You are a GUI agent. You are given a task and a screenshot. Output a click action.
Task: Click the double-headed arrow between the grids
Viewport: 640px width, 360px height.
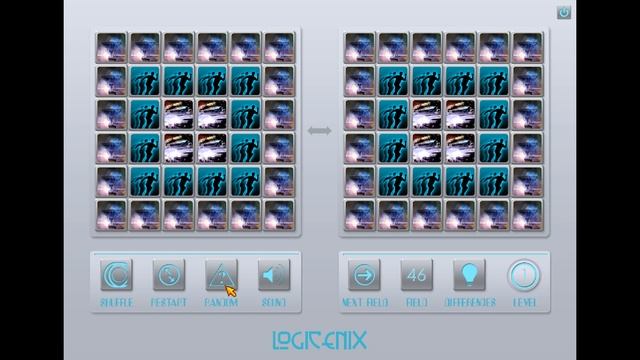point(320,131)
